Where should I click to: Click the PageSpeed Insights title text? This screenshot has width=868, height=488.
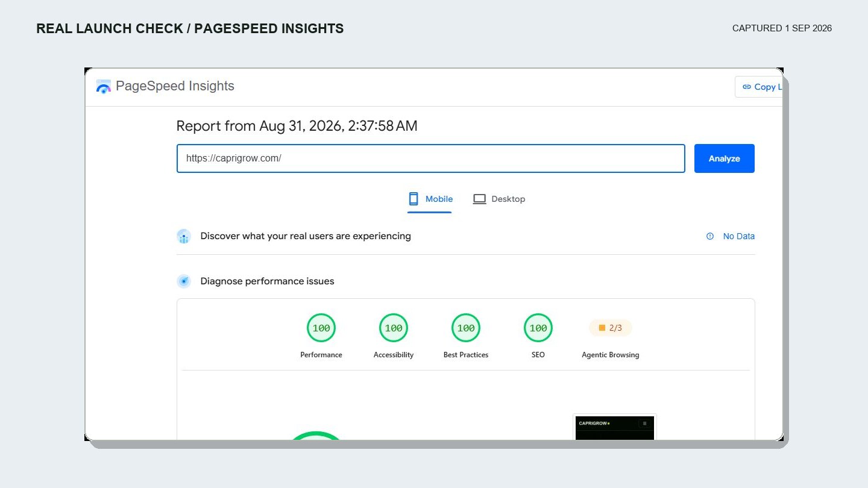[x=175, y=86]
